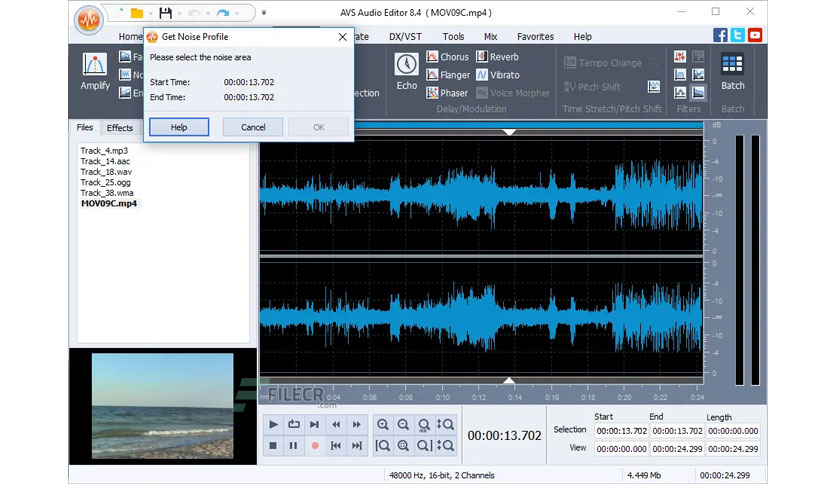This screenshot has height=484, width=836.
Task: Switch to the Effects panel tab
Action: [119, 127]
